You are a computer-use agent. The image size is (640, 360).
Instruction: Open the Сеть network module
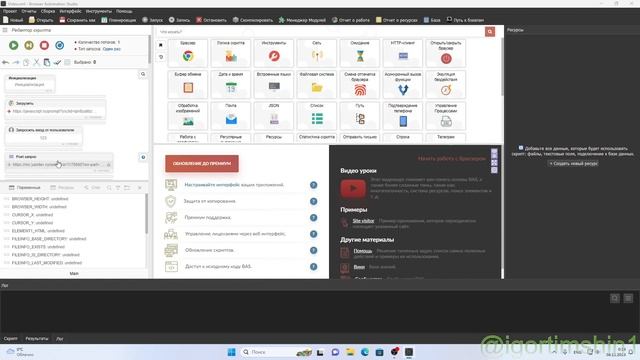[x=317, y=53]
